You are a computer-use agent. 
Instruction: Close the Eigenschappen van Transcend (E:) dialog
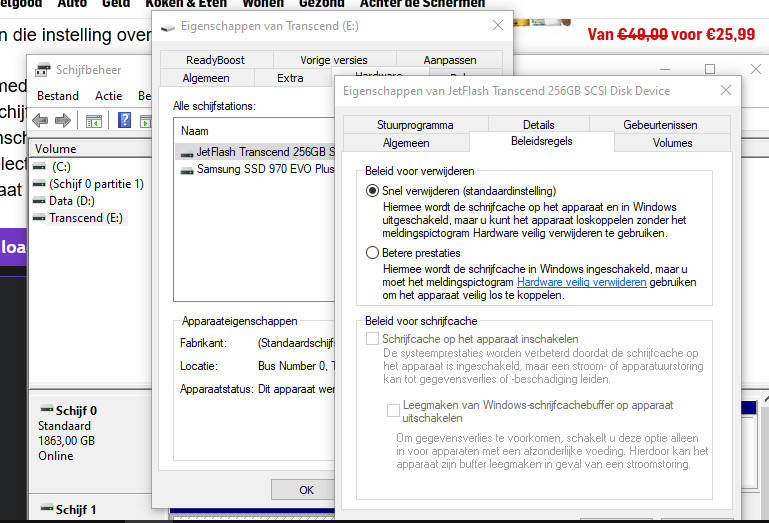point(498,26)
